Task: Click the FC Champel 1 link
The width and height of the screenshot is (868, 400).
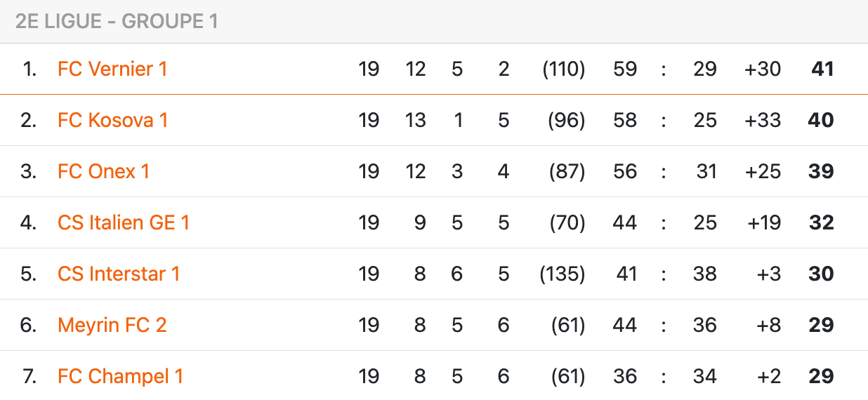Action: [x=120, y=376]
